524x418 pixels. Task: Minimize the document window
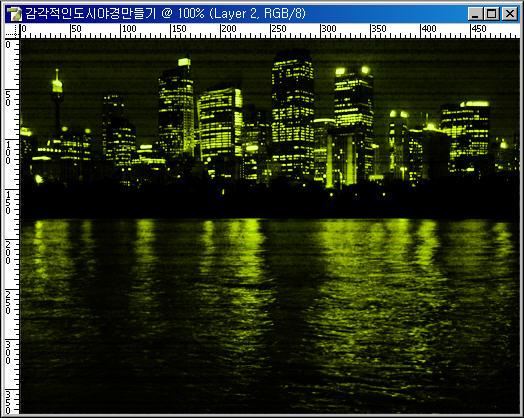pyautogui.click(x=475, y=14)
